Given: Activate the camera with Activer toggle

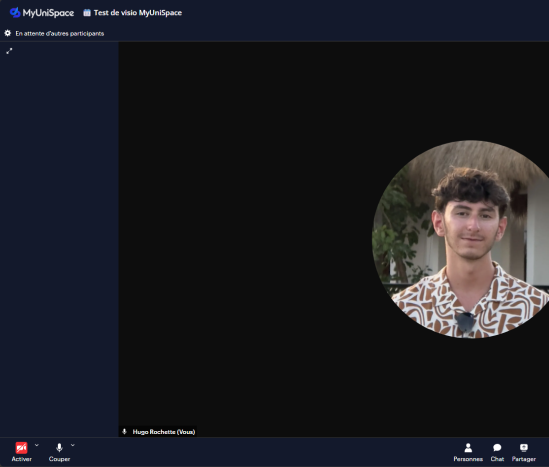Looking at the screenshot, I should [x=21, y=448].
